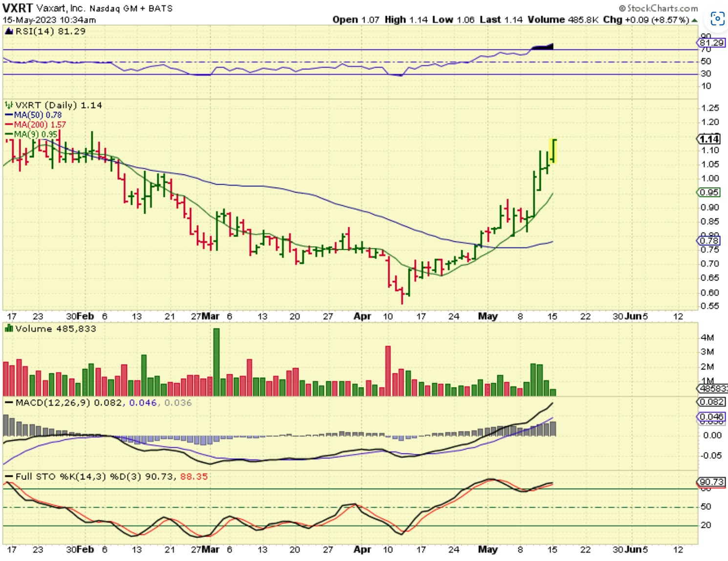
Task: Click the '15-May-2023 10:34am' timestamp
Action: [x=49, y=20]
